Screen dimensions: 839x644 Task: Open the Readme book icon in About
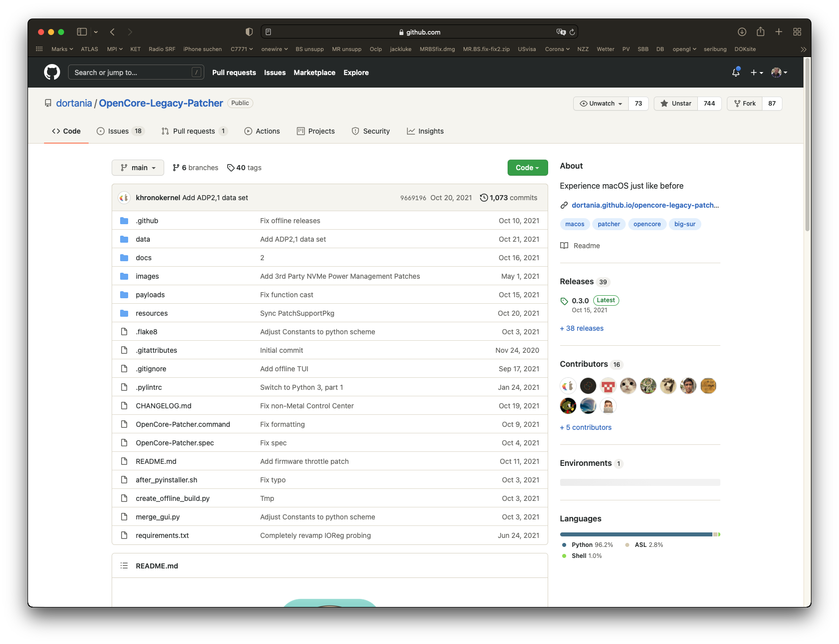(x=564, y=246)
